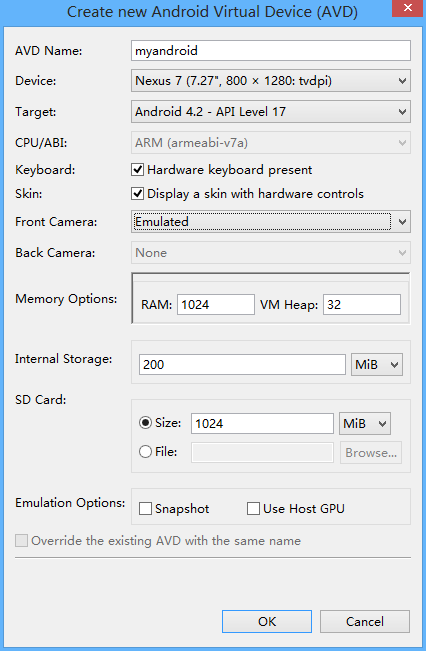The height and width of the screenshot is (651, 426).
Task: Click the Internal Storage field with 200
Action: 242,365
